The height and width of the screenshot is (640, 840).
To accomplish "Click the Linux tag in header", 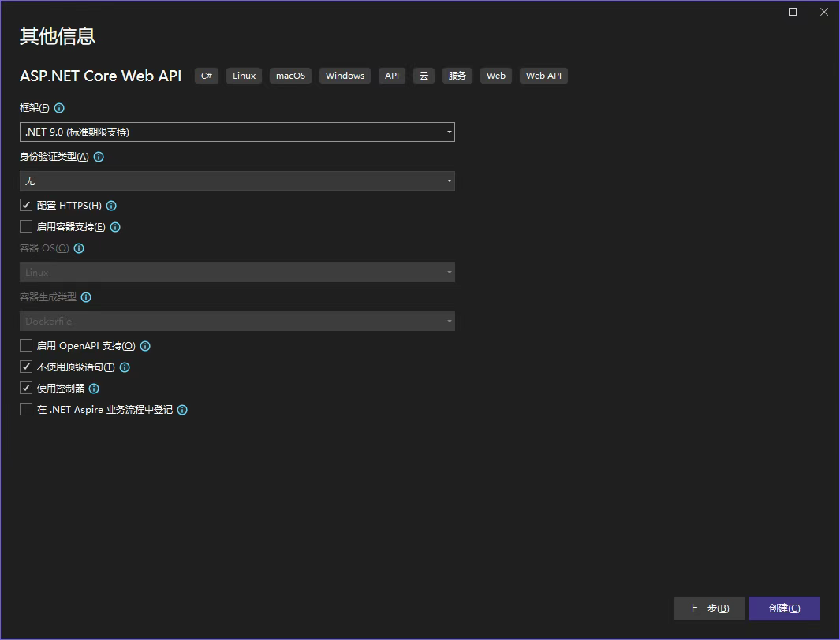I will 244,76.
